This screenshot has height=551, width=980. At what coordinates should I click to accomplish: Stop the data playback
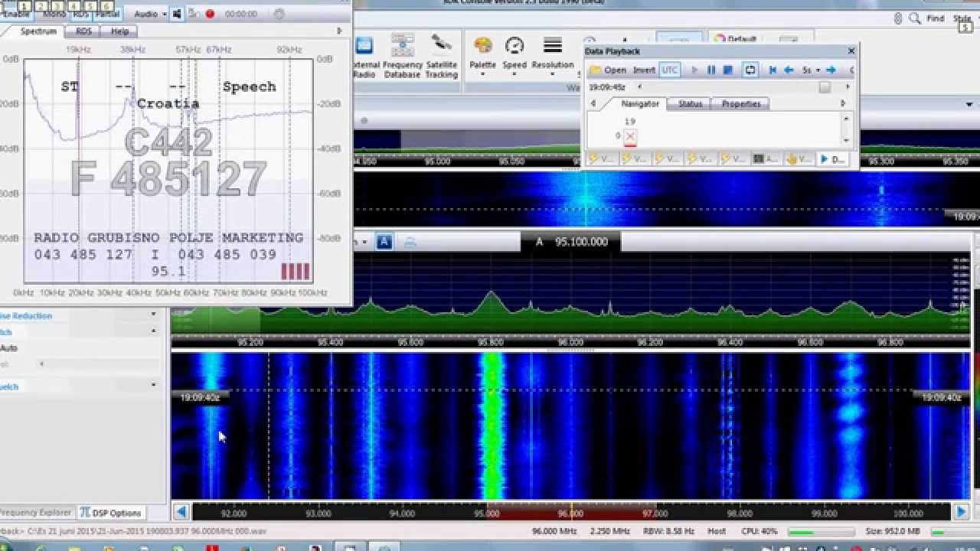(728, 70)
